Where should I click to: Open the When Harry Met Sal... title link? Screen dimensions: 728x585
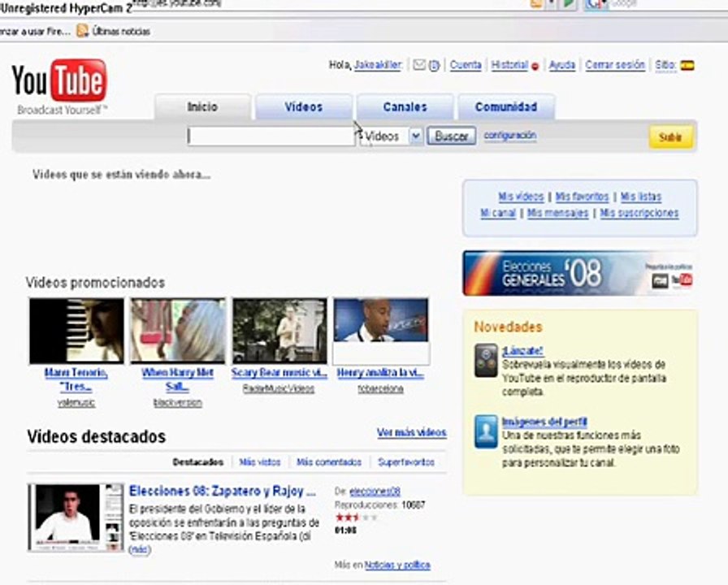tap(177, 379)
